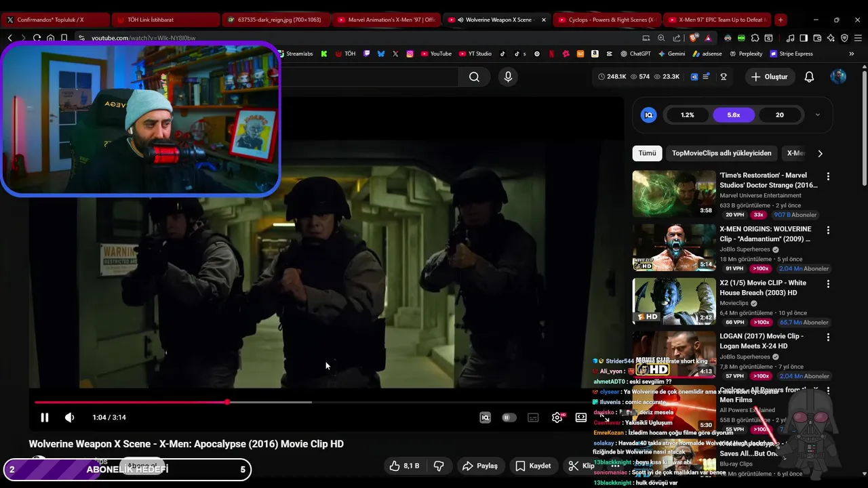Go back in browser
Image resolution: width=868 pixels, height=488 pixels.
[x=9, y=38]
